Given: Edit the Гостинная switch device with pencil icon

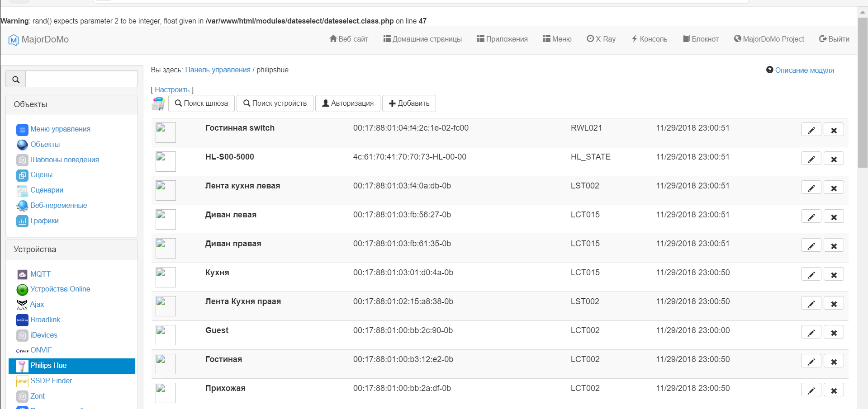Looking at the screenshot, I should [x=811, y=130].
